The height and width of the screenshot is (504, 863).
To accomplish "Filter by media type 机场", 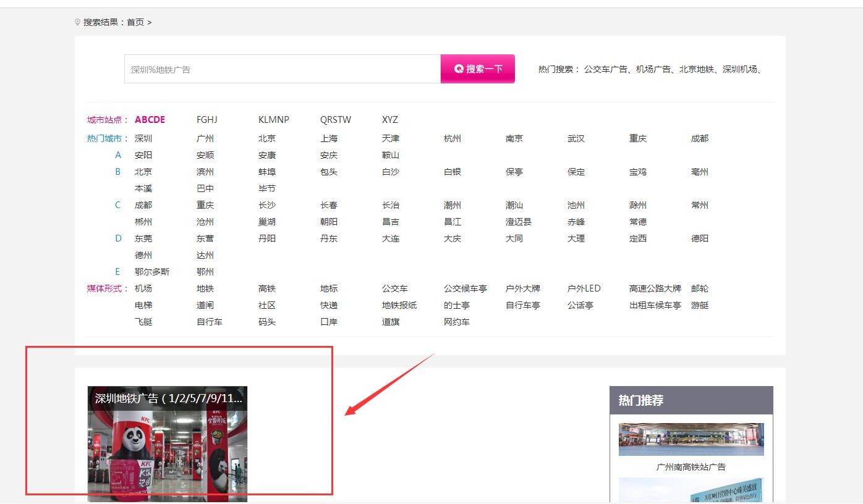I will pyautogui.click(x=143, y=288).
